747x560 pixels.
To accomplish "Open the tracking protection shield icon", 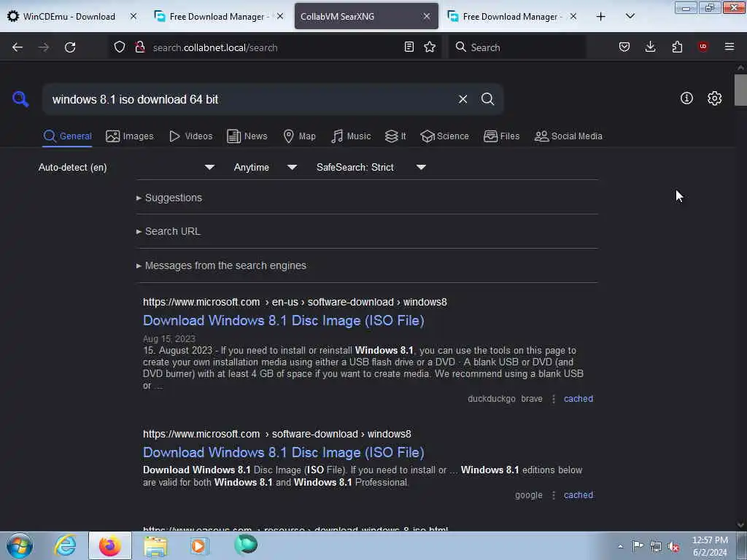I will pyautogui.click(x=120, y=47).
